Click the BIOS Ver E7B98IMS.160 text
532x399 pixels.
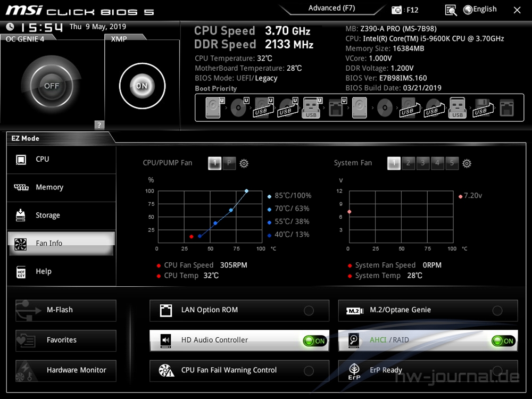(386, 78)
